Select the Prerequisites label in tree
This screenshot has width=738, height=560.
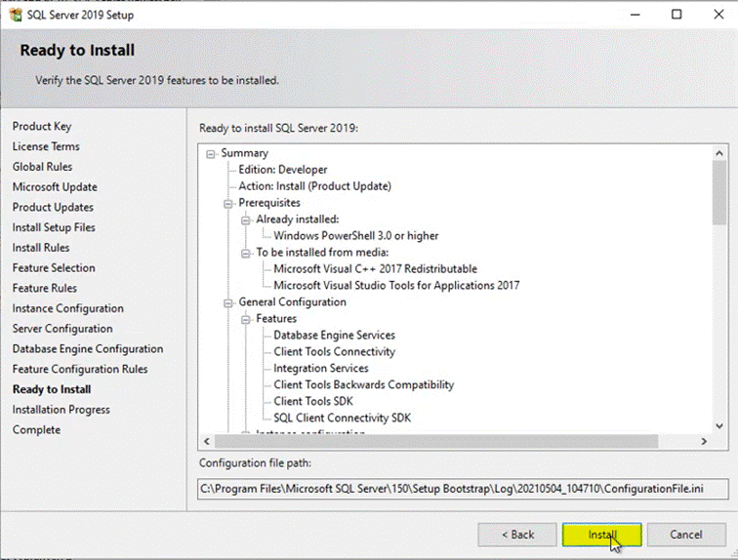[x=269, y=203]
